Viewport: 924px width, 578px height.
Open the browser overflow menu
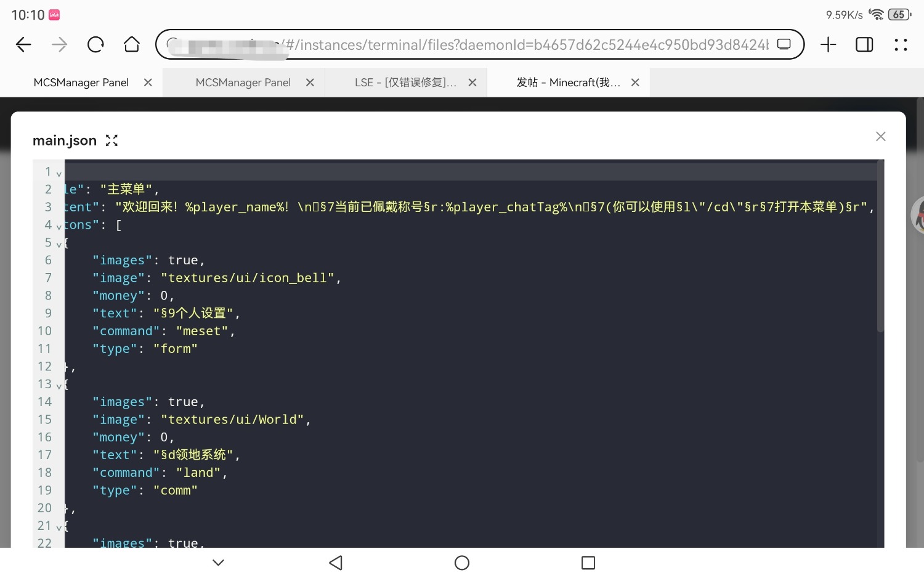tap(901, 44)
